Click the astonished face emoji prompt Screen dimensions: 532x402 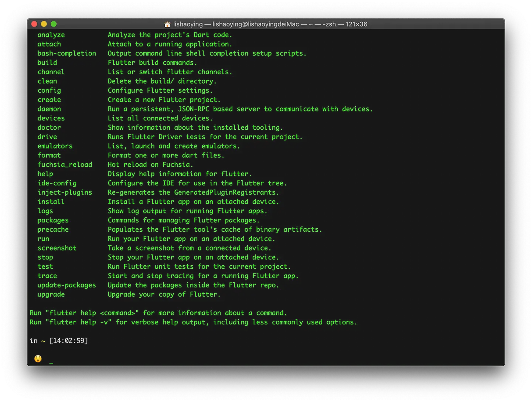(38, 359)
